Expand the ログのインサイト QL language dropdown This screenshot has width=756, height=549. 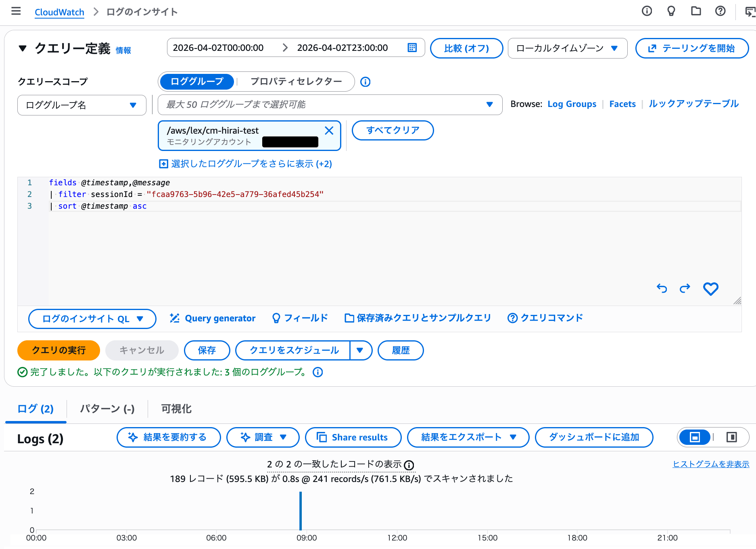[x=92, y=319]
